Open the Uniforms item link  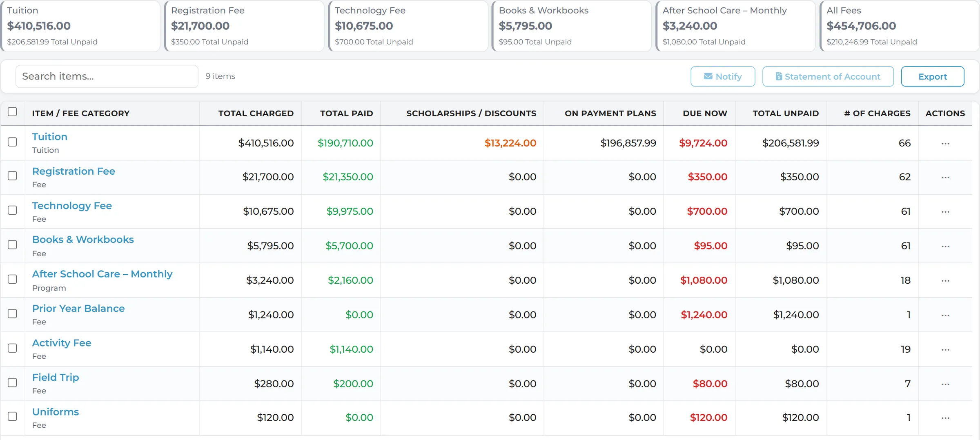pyautogui.click(x=56, y=412)
